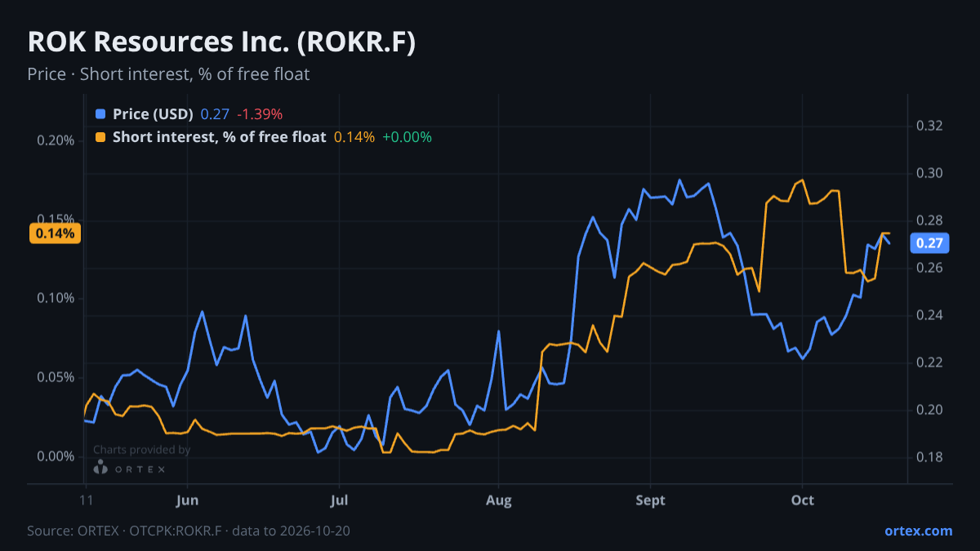Open the ortex.com link
This screenshot has height=551, width=980.
click(x=919, y=531)
